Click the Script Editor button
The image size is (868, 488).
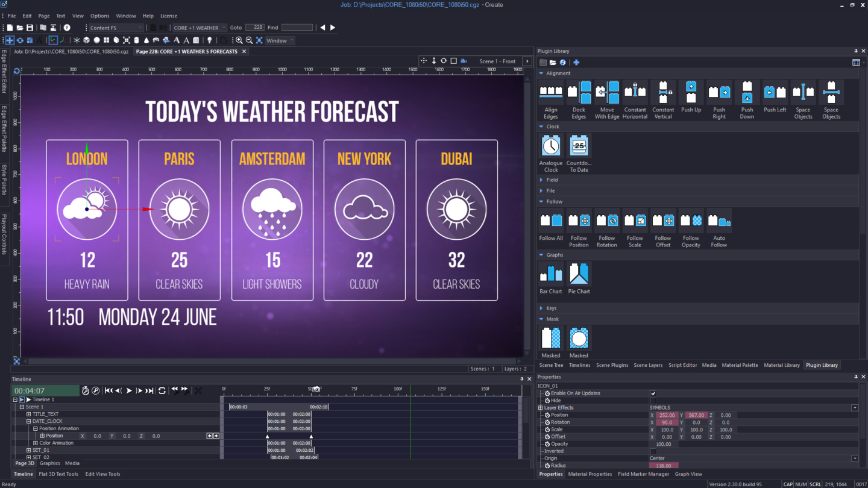pyautogui.click(x=682, y=365)
